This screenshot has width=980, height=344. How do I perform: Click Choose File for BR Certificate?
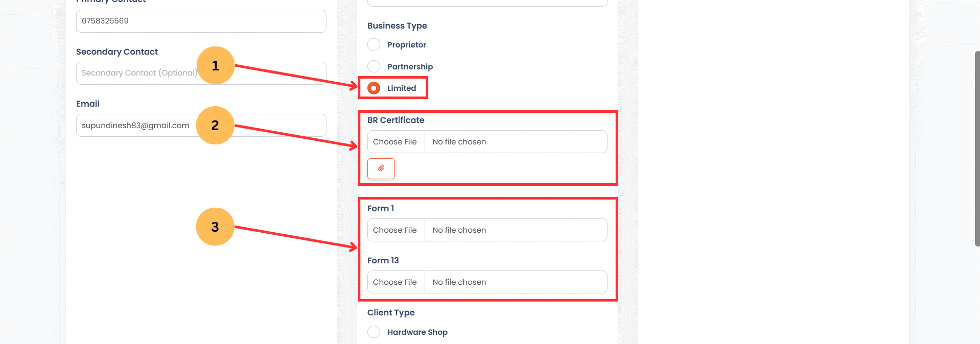[x=395, y=141]
